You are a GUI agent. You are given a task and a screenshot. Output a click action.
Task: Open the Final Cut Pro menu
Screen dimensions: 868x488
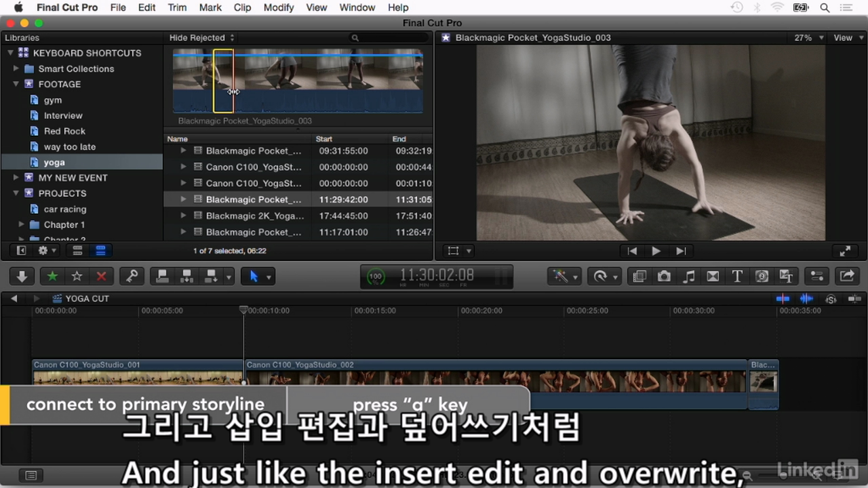tap(67, 7)
